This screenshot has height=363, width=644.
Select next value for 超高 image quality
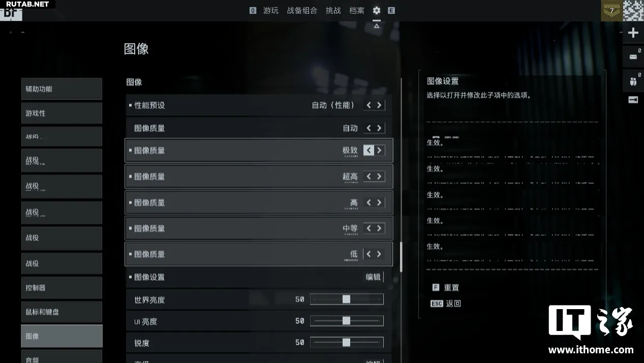379,176
